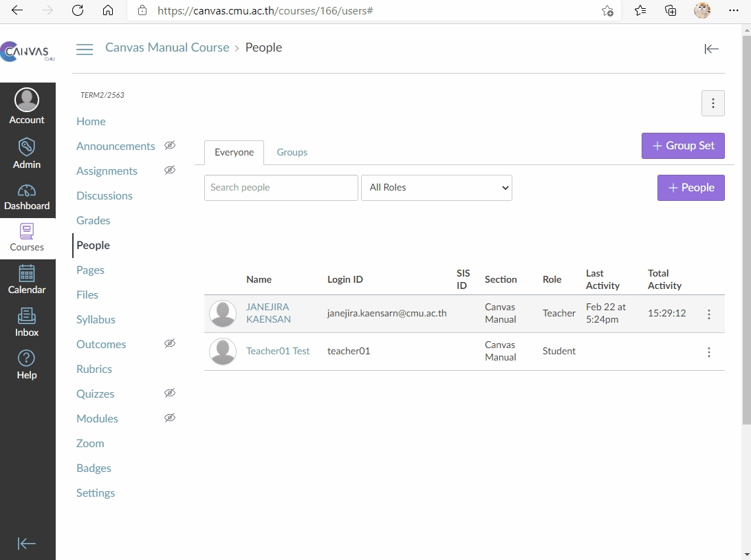Click the purple + People button
Screen dimensions: 751x560
(x=690, y=188)
